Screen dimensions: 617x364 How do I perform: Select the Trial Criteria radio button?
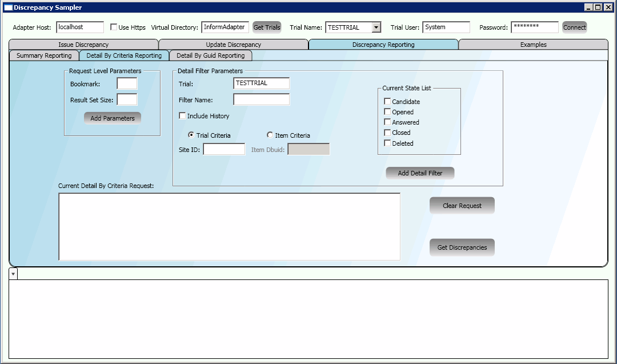[x=191, y=135]
